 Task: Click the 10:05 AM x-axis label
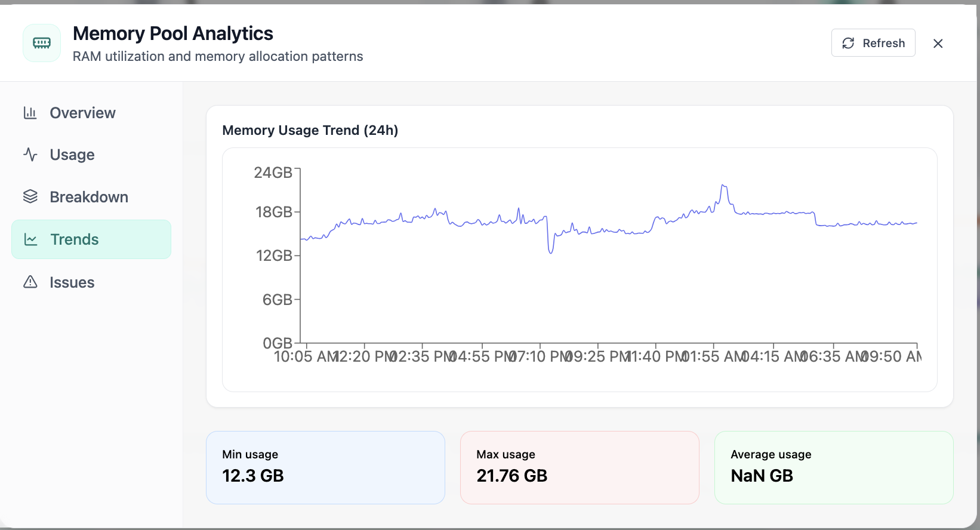click(x=306, y=357)
